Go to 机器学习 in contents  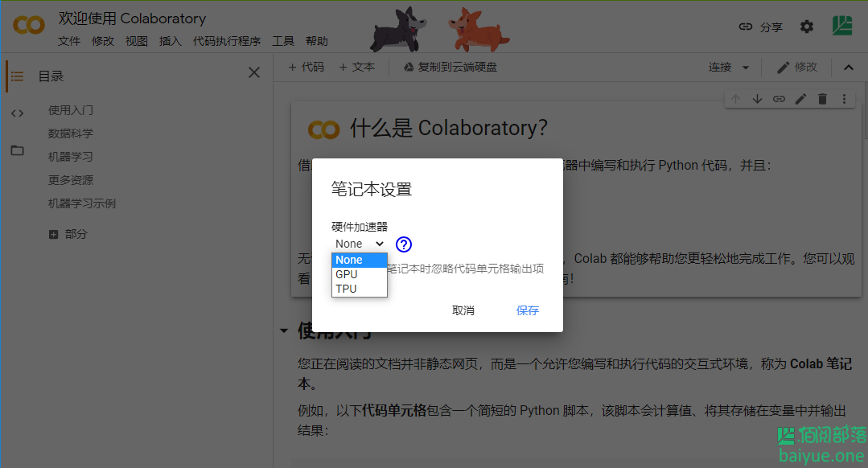[x=71, y=157]
